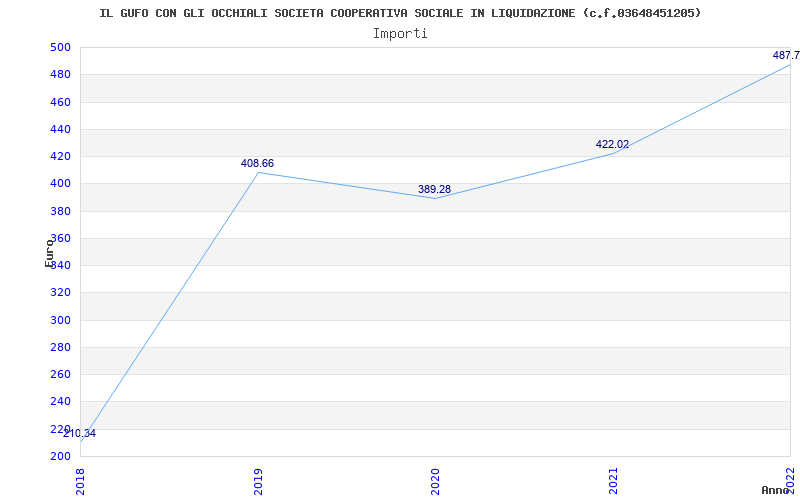
Task: Click the 460 y-axis tick label
Action: click(x=60, y=102)
